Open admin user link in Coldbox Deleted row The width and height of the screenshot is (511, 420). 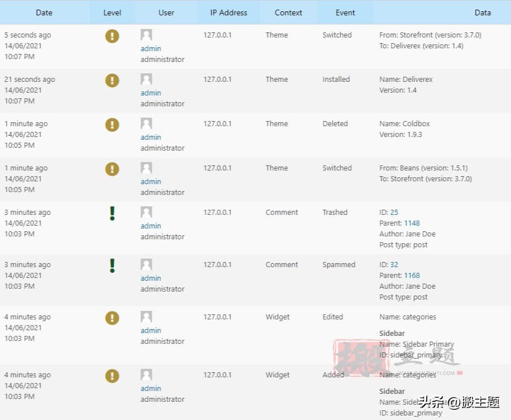click(x=151, y=138)
